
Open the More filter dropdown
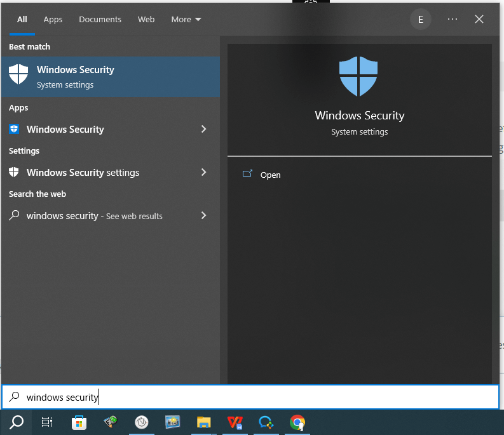pyautogui.click(x=186, y=20)
